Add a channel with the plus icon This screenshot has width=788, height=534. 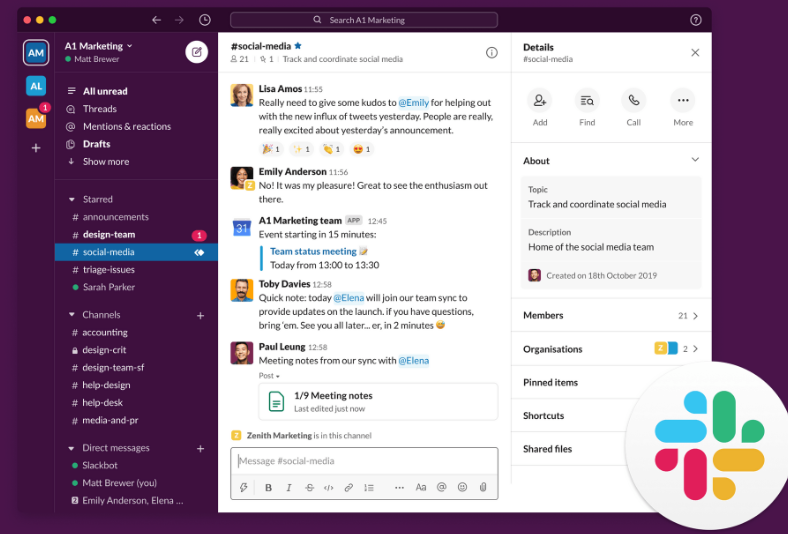(201, 315)
